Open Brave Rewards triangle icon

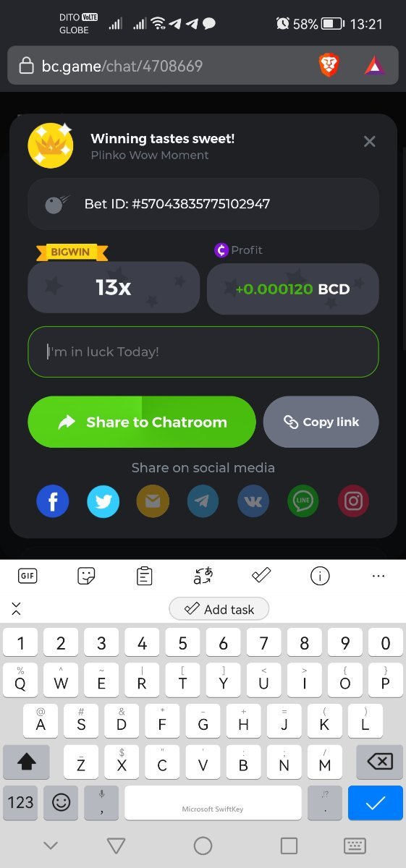tap(375, 67)
